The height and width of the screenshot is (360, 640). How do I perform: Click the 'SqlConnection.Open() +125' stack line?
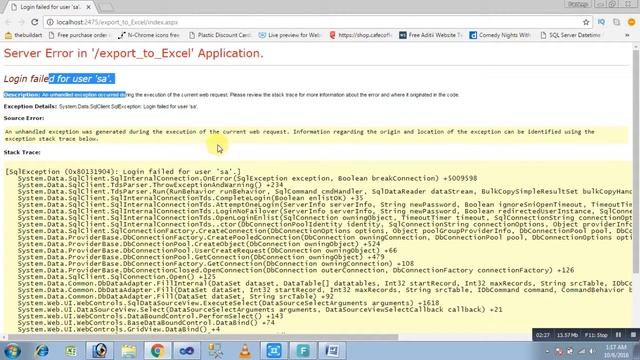point(117,277)
